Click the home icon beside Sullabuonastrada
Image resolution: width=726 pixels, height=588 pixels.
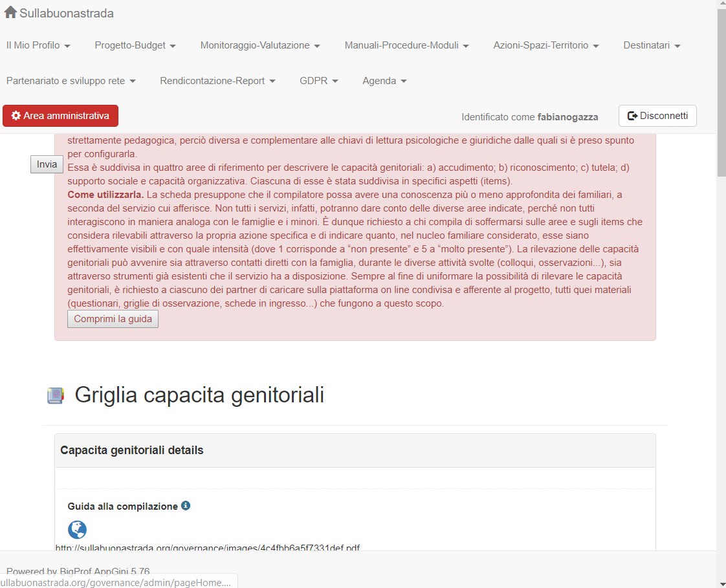(10, 12)
